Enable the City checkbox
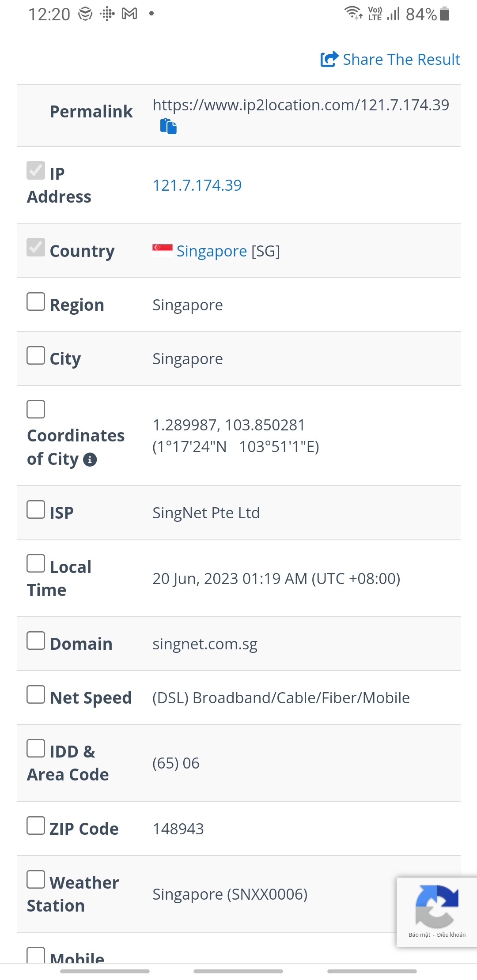 [36, 356]
